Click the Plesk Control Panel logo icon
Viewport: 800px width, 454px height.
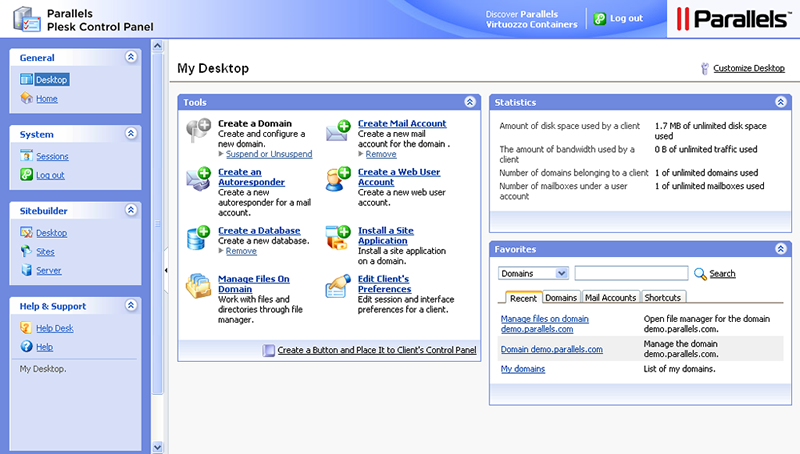[x=27, y=19]
